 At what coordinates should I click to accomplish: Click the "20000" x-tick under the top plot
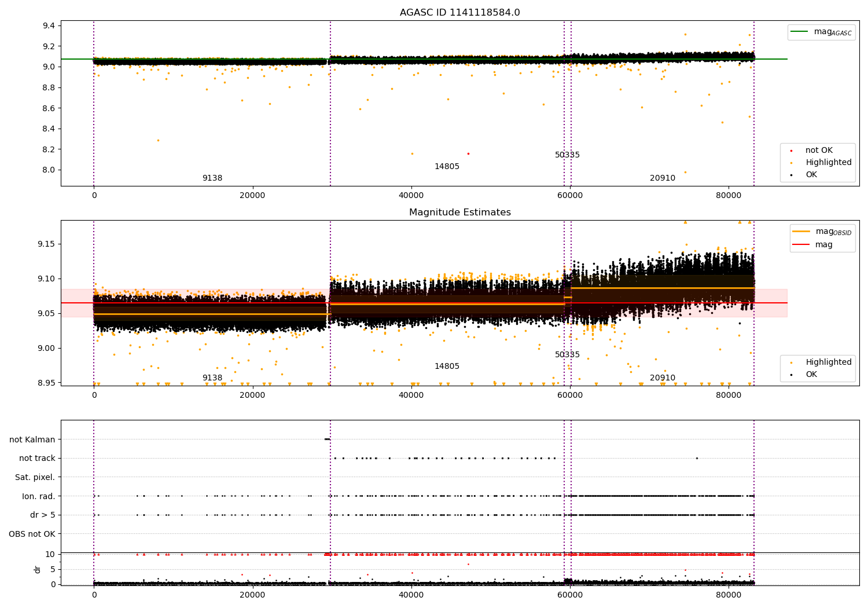coord(253,196)
